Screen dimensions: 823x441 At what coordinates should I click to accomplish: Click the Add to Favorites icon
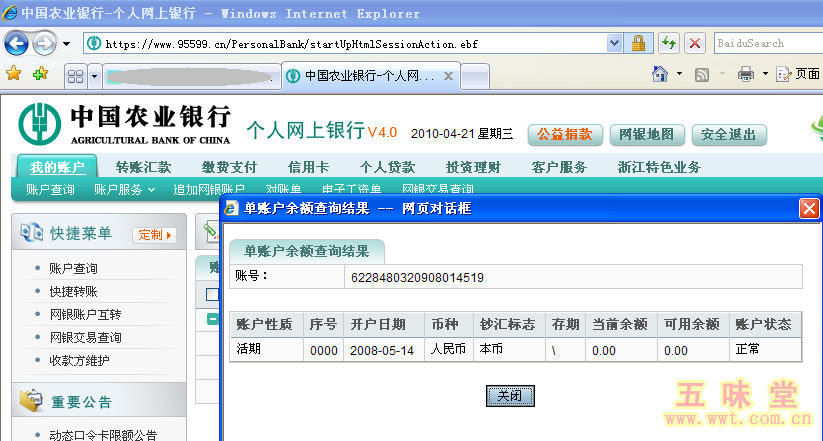click(40, 74)
